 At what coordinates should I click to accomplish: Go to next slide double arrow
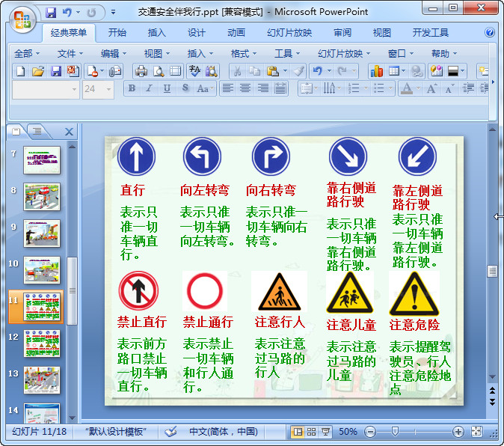click(492, 401)
